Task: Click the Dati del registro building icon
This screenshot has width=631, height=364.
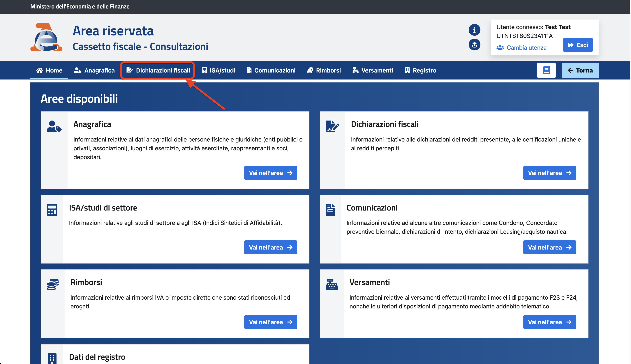Action: click(x=52, y=358)
